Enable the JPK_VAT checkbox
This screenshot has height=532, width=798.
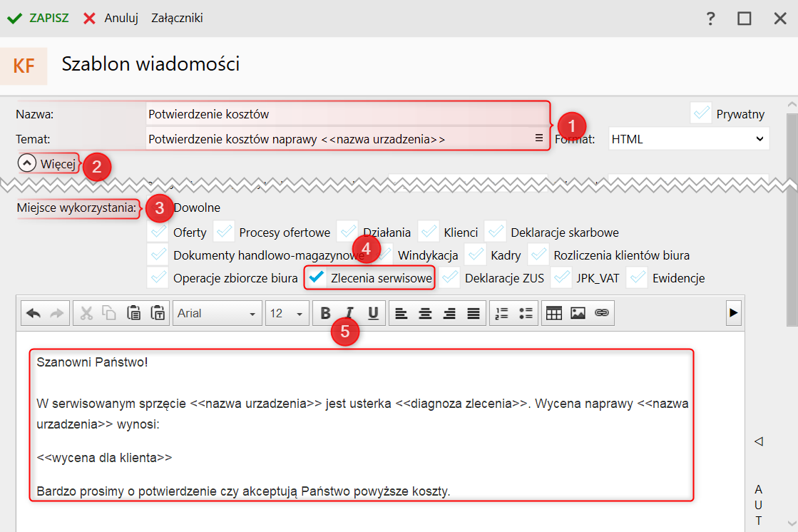pos(561,277)
